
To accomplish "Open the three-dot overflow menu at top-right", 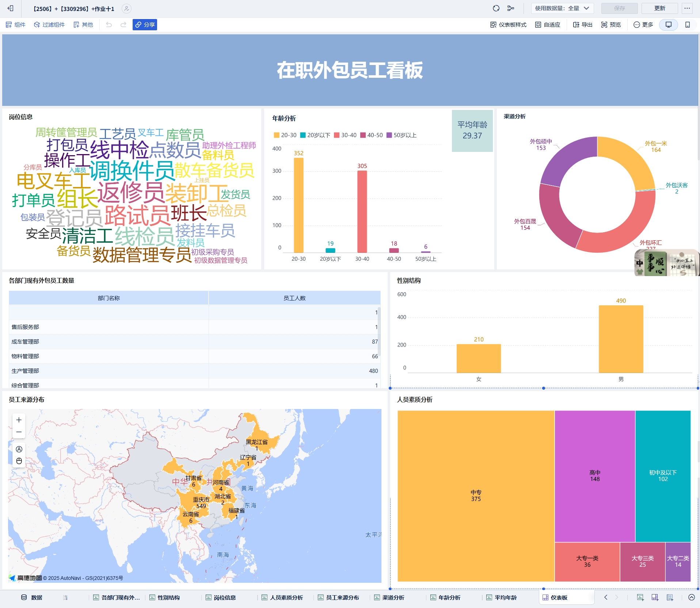I will tap(687, 8).
